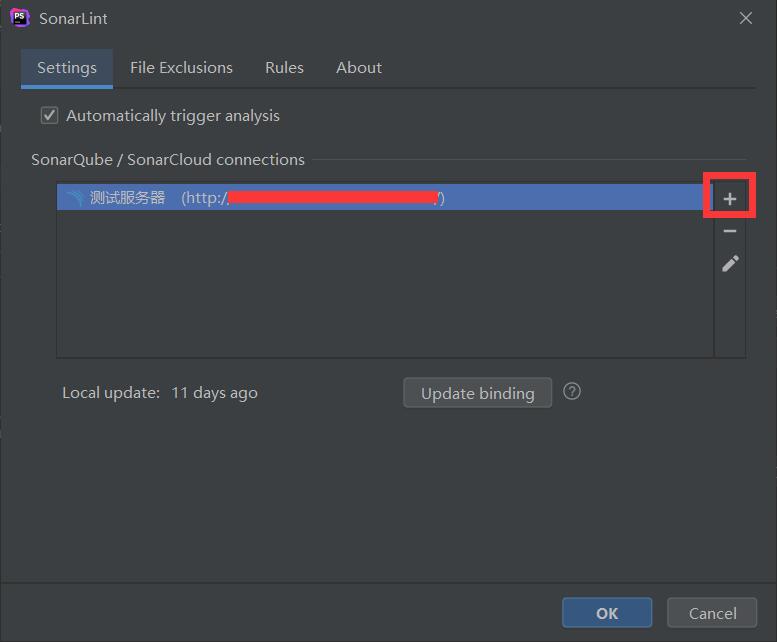Switch to the Settings tab
The height and width of the screenshot is (642, 777).
coord(67,68)
